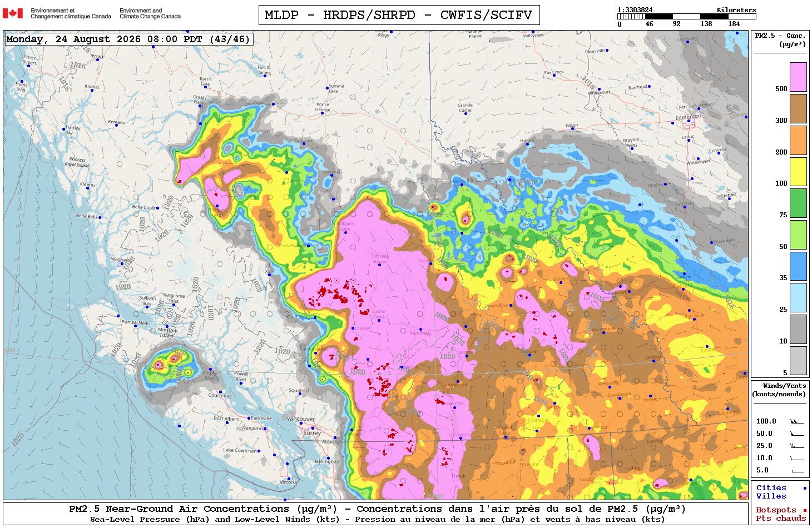Screen dimensions: 812x528
Task: Select the orange 200 concentration swatch
Action: (x=798, y=140)
